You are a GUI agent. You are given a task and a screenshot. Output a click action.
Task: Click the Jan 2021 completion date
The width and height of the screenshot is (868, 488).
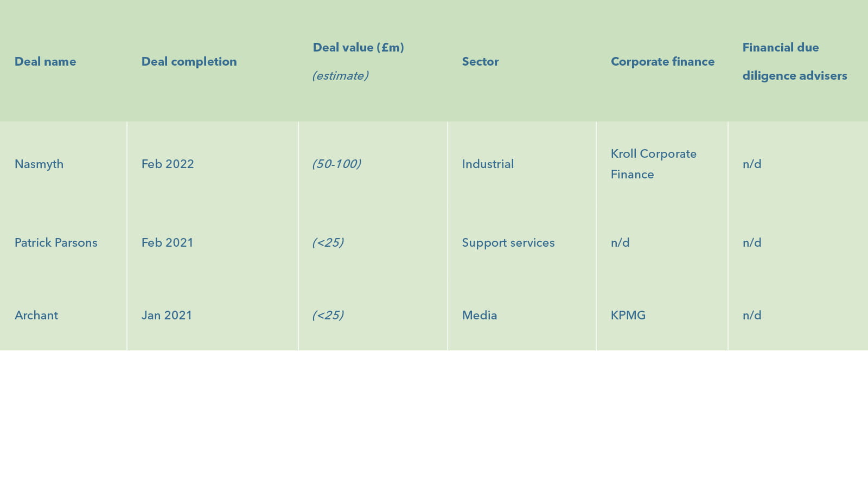(167, 316)
